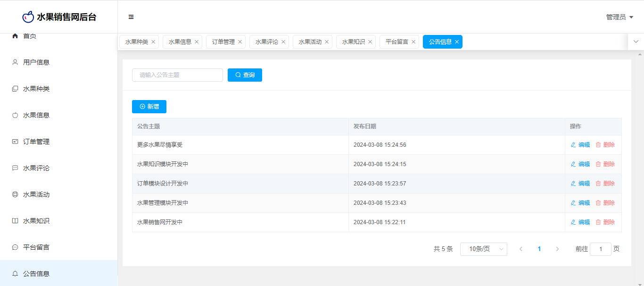Open 用户信息 in the sidebar
Screen dimensions: 644x286
pos(36,62)
